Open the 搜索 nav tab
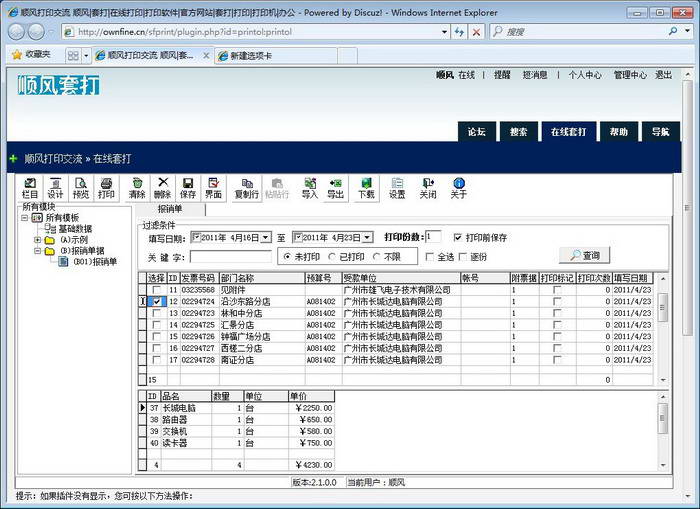This screenshot has width=700, height=509. point(519,132)
